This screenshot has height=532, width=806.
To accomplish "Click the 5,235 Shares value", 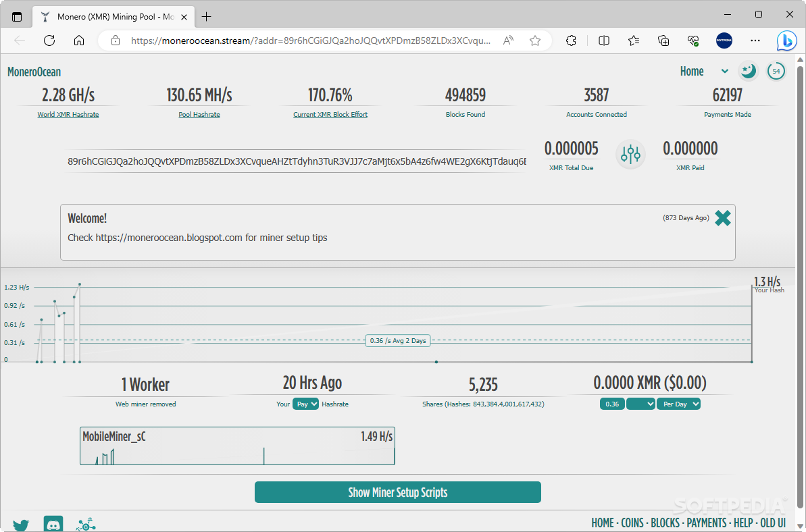I will click(x=483, y=385).
